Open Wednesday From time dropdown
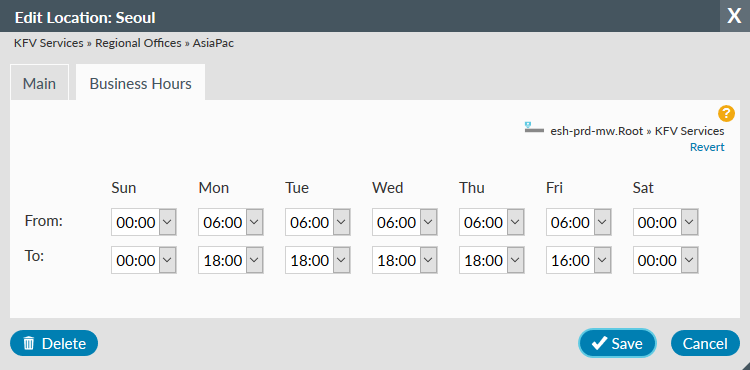The width and height of the screenshot is (750, 370). 405,222
